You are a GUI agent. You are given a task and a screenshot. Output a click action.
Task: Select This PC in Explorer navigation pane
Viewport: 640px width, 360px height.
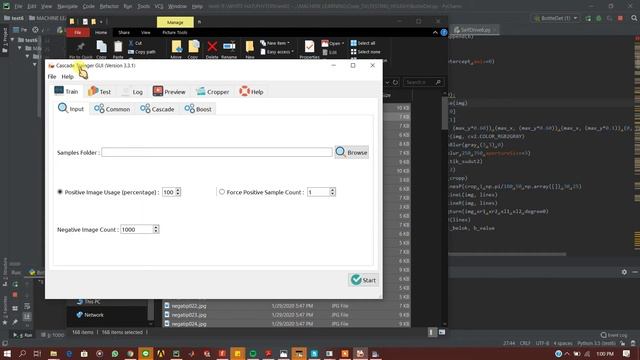[89, 302]
